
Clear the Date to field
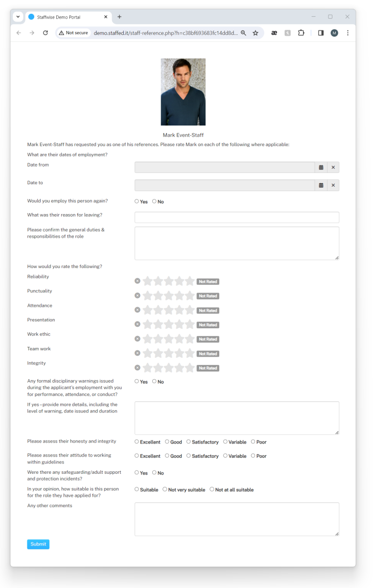tap(333, 185)
